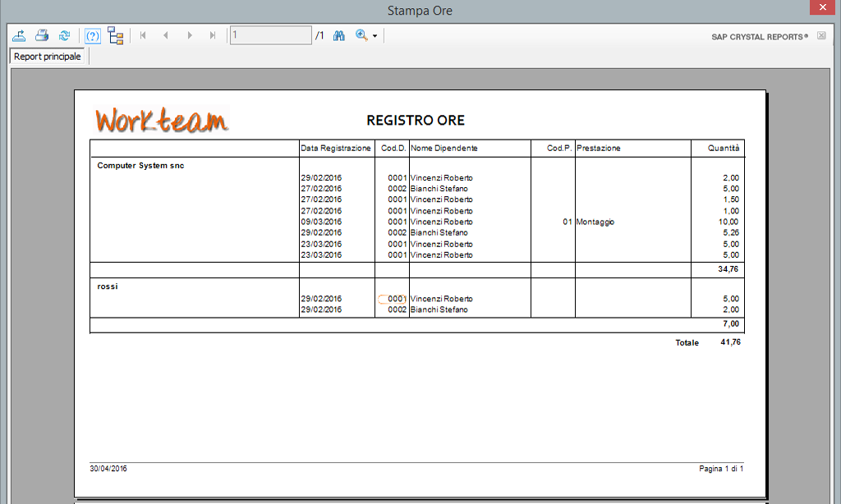This screenshot has width=841, height=504.
Task: Click the 10,00 quantity value
Action: click(728, 222)
